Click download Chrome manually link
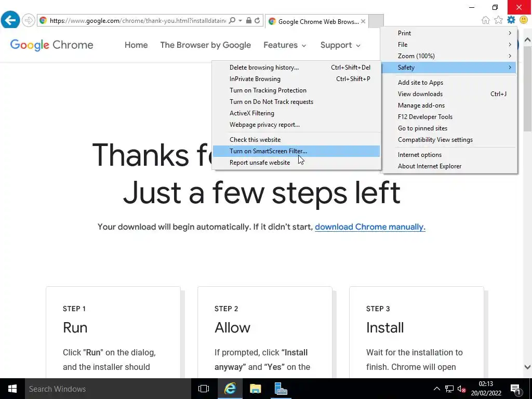Screen dimensions: 532x399 click(370, 227)
